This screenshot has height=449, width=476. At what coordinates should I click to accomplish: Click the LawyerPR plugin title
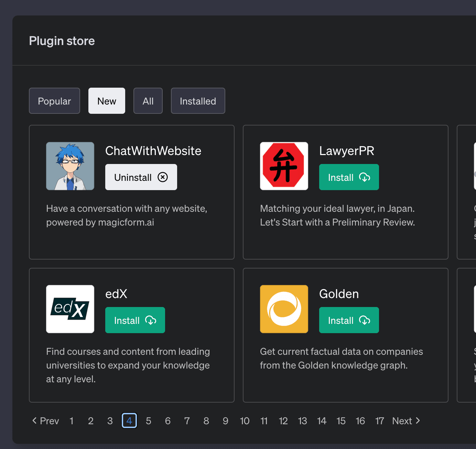tap(347, 151)
